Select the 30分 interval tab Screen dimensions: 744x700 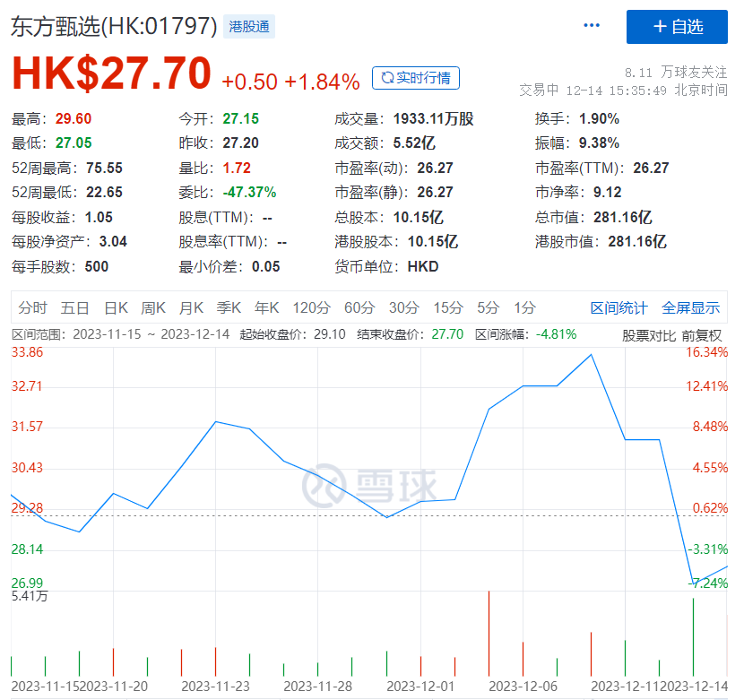click(x=403, y=308)
